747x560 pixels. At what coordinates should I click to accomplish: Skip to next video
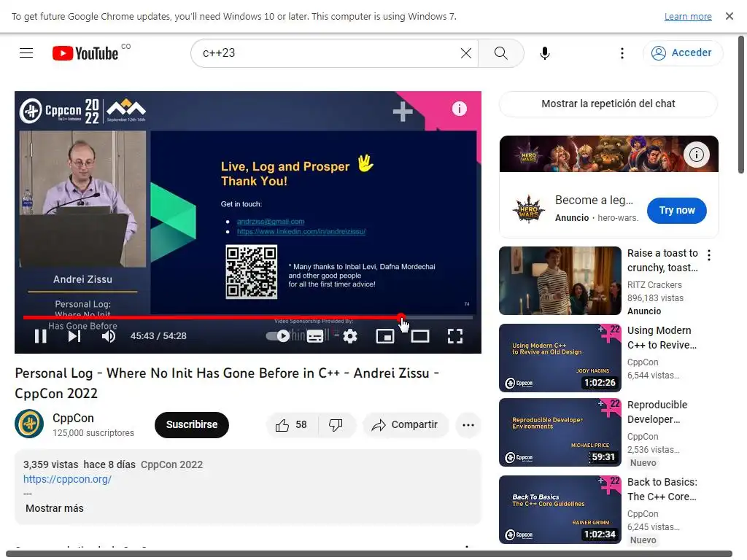(74, 336)
